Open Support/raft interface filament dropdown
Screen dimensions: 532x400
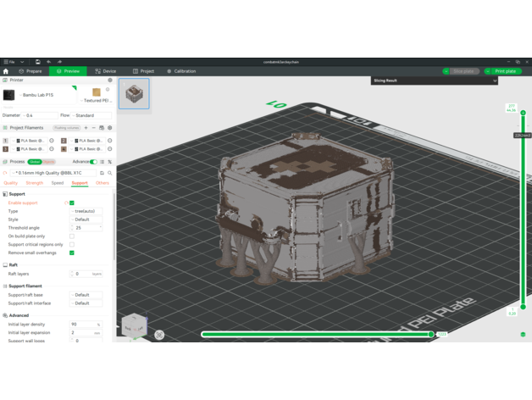[86, 303]
